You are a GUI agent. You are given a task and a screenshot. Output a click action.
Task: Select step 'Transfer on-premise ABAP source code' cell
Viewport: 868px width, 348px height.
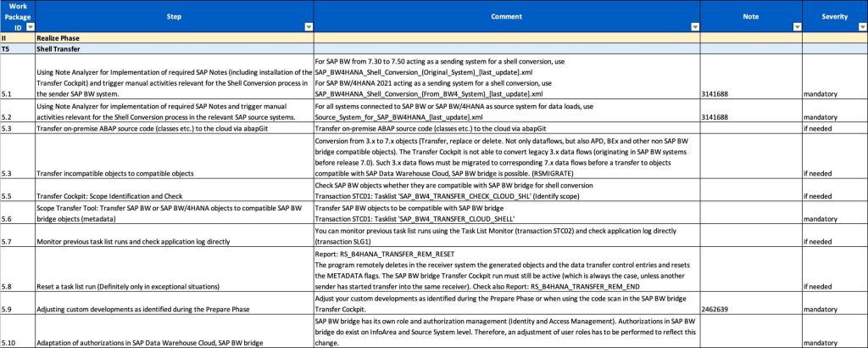[x=175, y=128]
